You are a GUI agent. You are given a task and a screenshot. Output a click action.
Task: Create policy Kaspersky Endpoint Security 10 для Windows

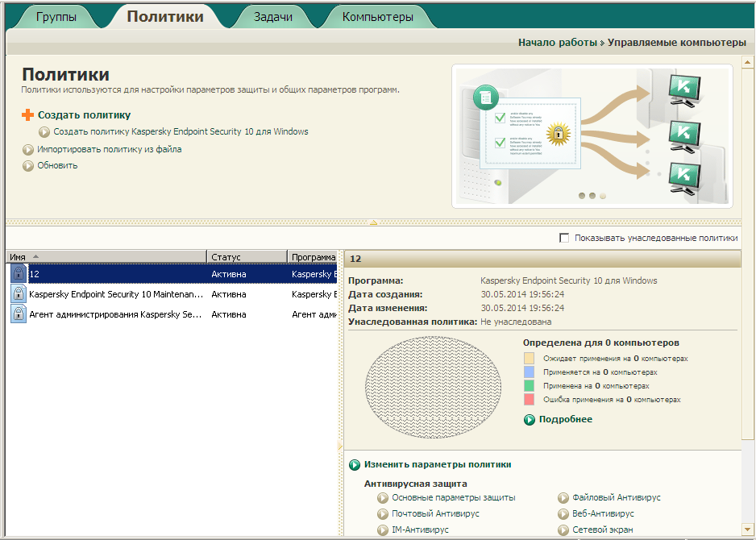tap(181, 131)
